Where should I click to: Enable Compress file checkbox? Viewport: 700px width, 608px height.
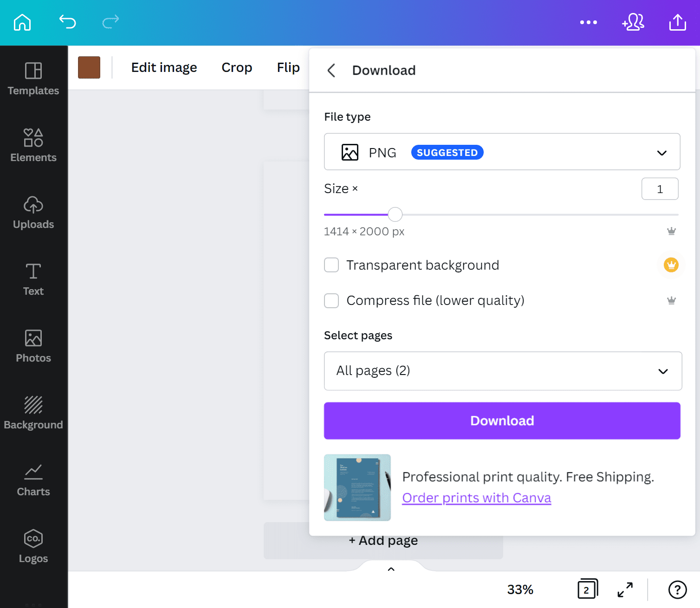point(331,300)
